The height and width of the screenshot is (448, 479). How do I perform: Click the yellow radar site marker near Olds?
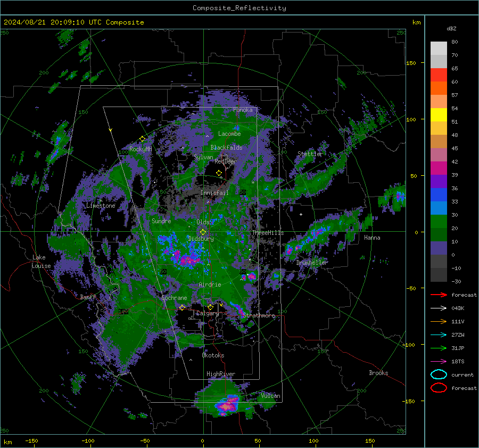pos(203,232)
